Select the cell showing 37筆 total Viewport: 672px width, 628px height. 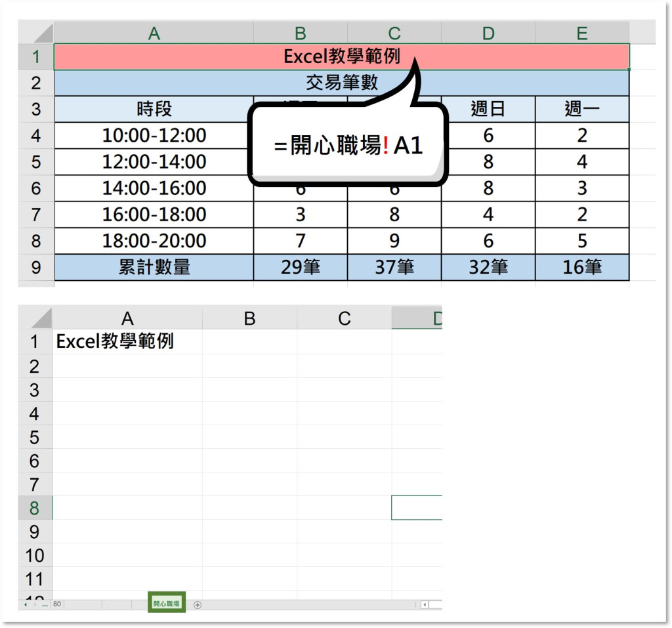(x=394, y=267)
